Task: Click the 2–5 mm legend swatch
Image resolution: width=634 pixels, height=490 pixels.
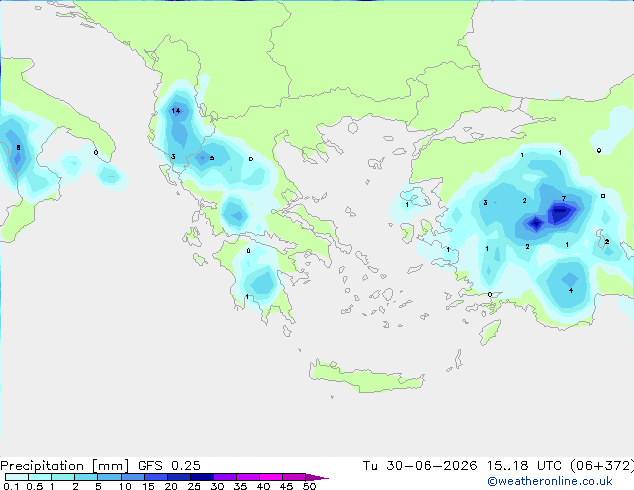Action: (x=86, y=477)
